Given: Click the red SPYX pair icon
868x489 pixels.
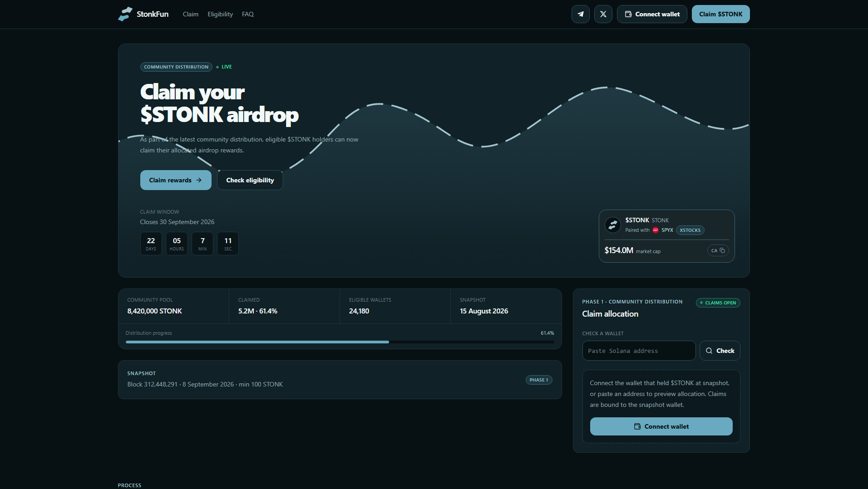Looking at the screenshot, I should coord(655,230).
